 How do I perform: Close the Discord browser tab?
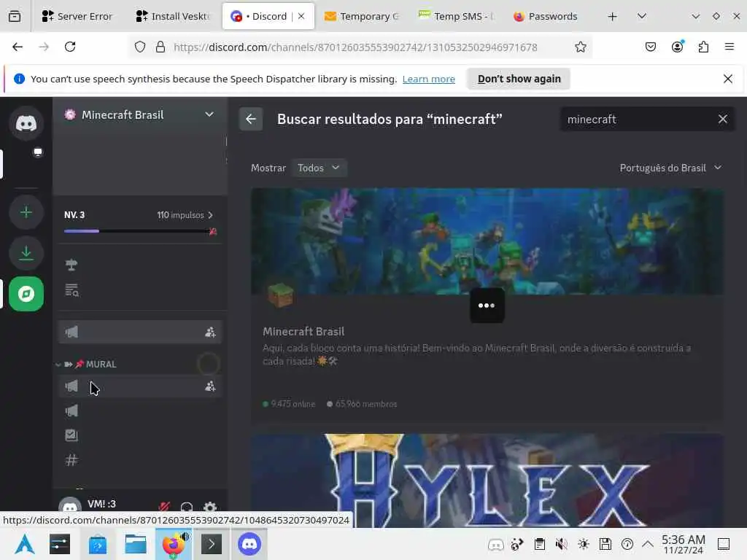point(301,16)
